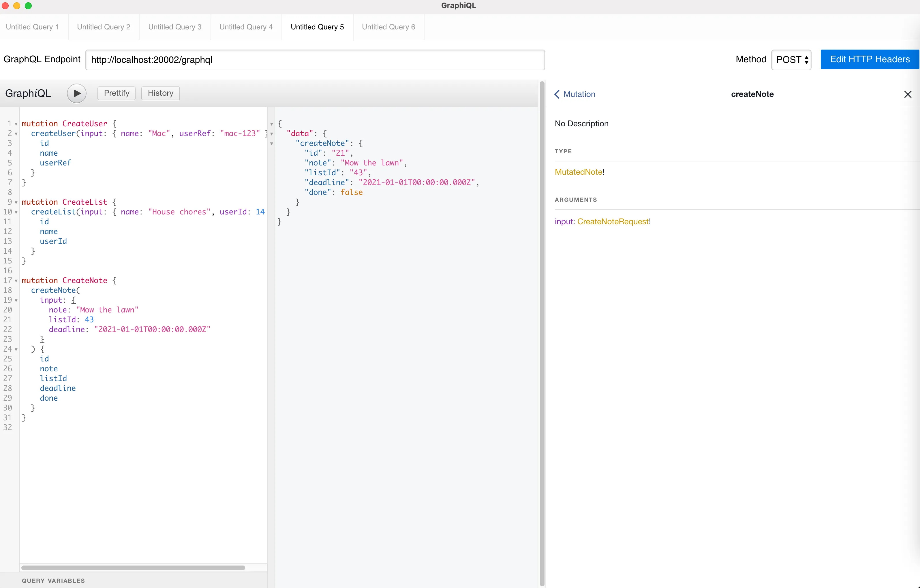The image size is (920, 588).
Task: Open the POST method dropdown
Action: (x=791, y=60)
